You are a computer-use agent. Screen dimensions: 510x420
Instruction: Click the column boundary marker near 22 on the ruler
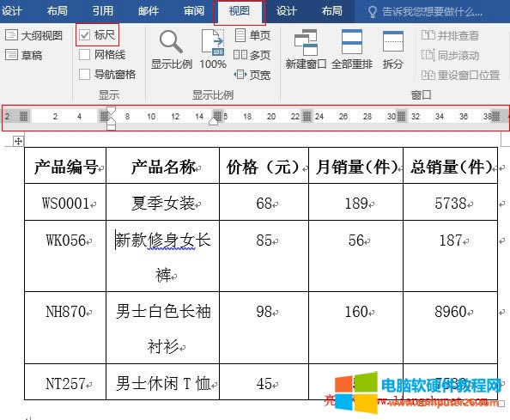tap(307, 116)
